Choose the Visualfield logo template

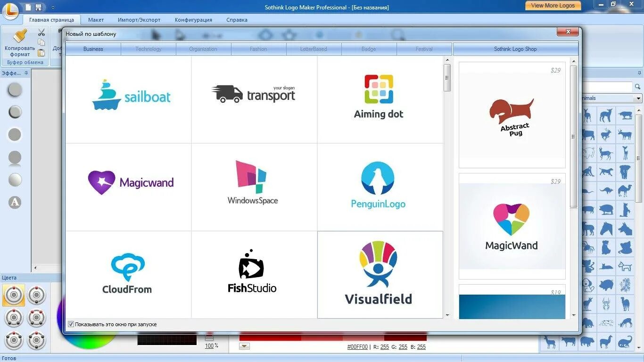[x=380, y=274]
